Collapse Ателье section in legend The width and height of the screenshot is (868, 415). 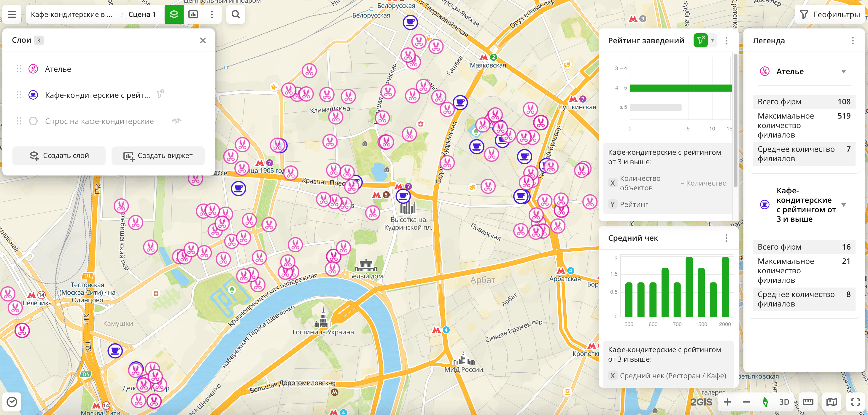coord(843,71)
